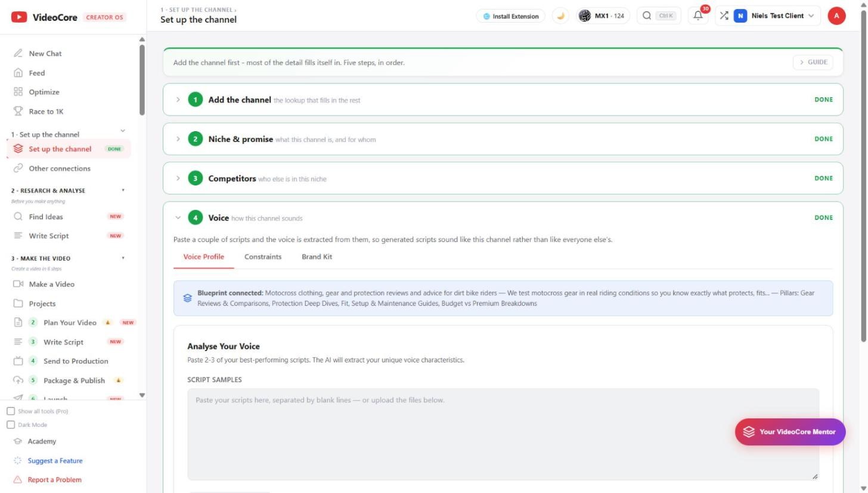
Task: Open Race to 1K trophy icon
Action: pos(18,111)
